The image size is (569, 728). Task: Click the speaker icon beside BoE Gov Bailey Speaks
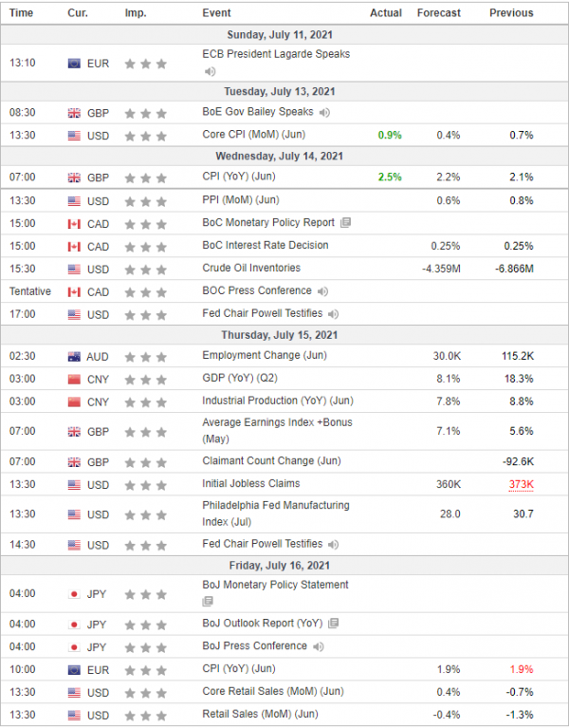[x=324, y=112]
